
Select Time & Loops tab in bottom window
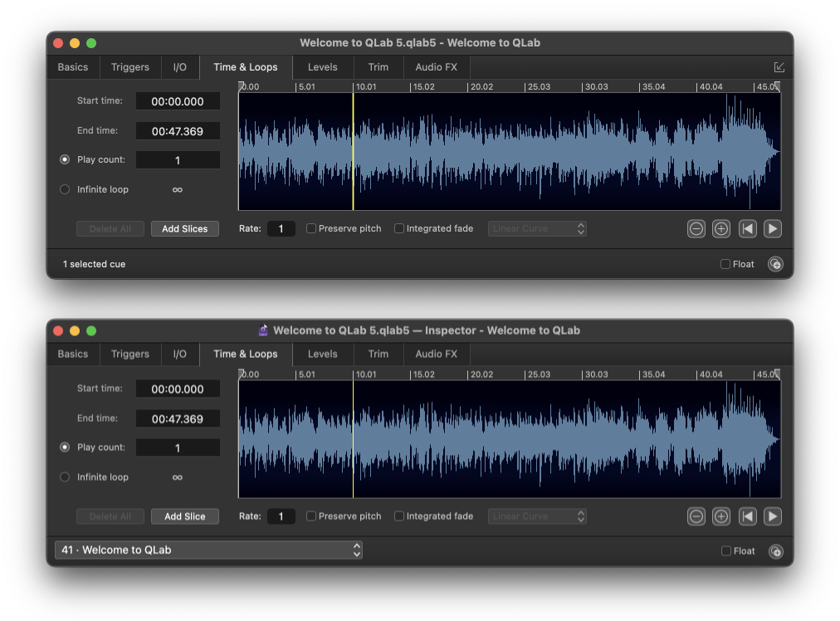pos(246,355)
